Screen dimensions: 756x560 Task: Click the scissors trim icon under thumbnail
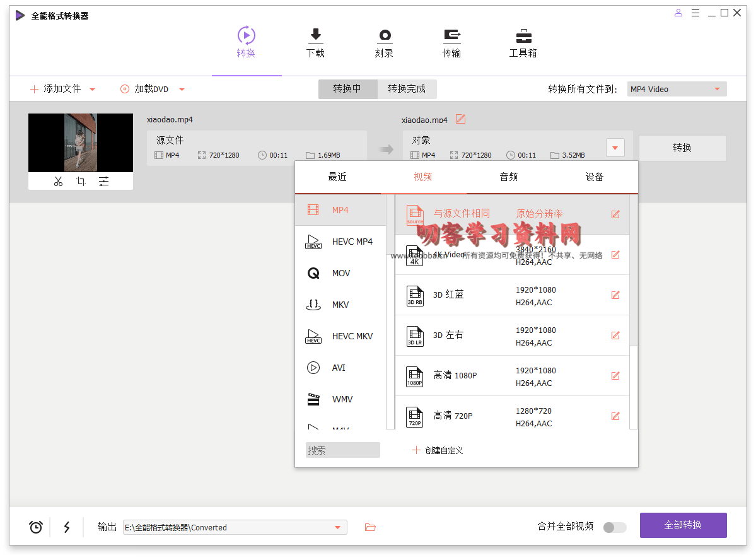pyautogui.click(x=58, y=182)
